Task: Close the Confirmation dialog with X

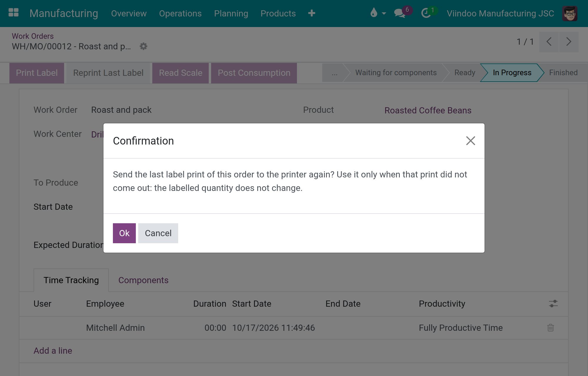Action: pyautogui.click(x=470, y=141)
